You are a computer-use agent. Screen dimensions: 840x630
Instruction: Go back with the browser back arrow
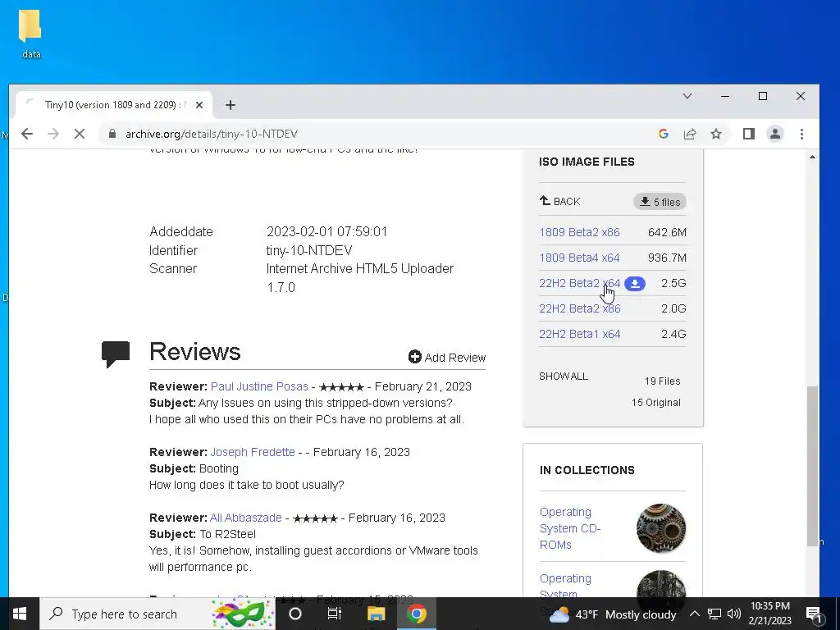[x=27, y=134]
